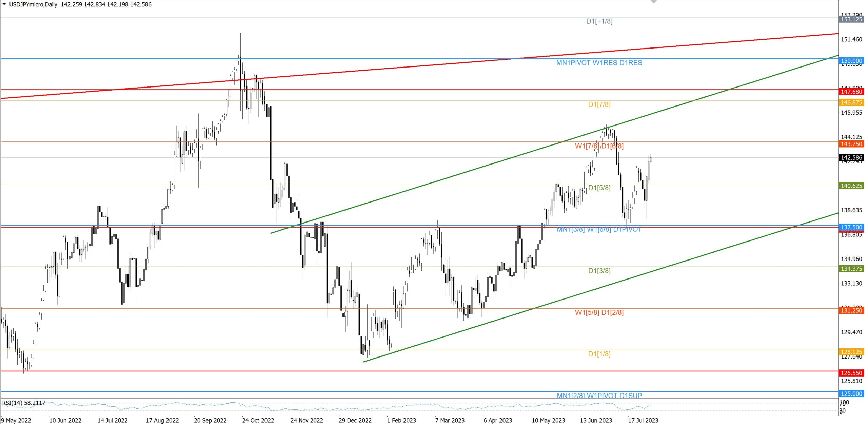Click the green 140.625 price tag
Image resolution: width=868 pixels, height=424 pixels.
coord(851,186)
